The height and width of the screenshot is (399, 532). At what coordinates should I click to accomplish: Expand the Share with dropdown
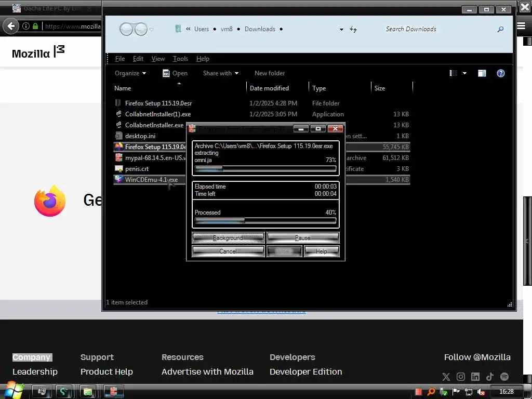click(220, 73)
